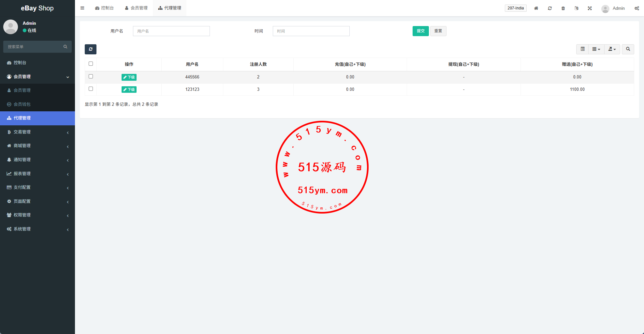Open the columns visibility dropdown
644x334 pixels.
(x=596, y=49)
